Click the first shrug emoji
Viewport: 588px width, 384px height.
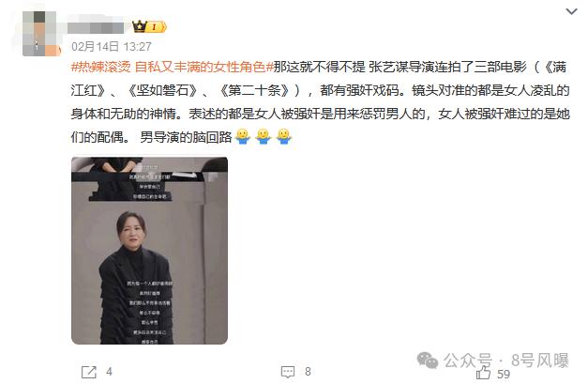coord(243,137)
